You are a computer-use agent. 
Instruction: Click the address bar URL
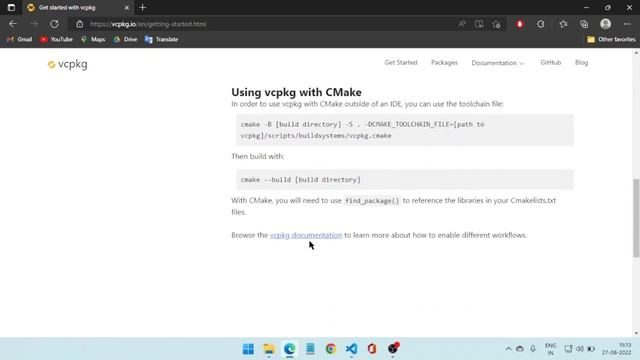coord(148,24)
